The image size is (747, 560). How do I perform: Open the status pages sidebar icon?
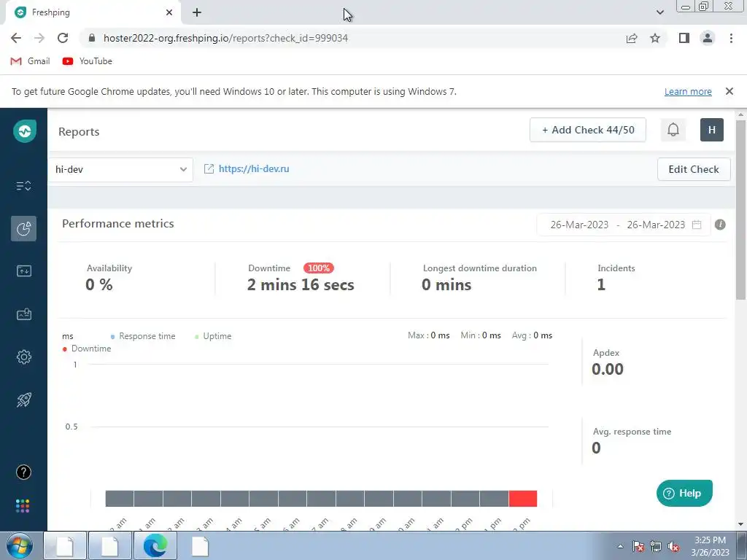point(24,271)
